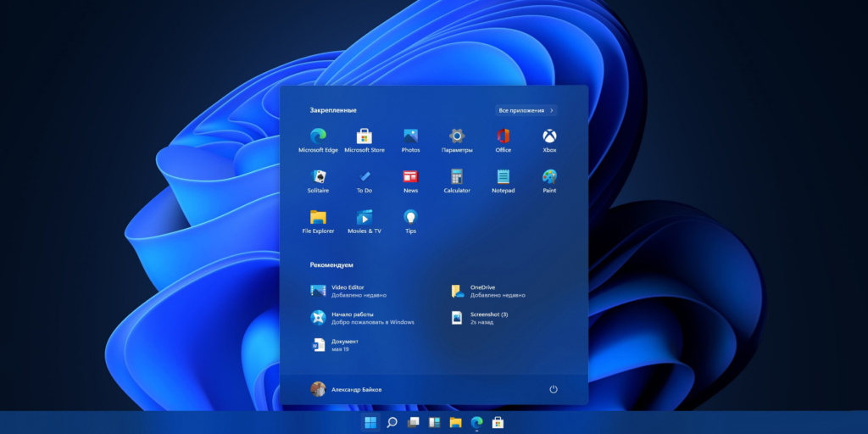Open Movies & TV app
Viewport: 868px width, 434px height.
(364, 221)
